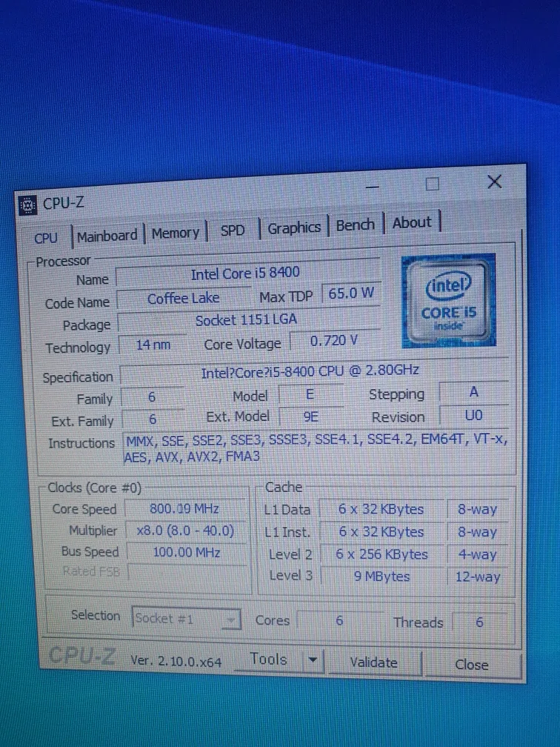Click the Level 3 12-way value

[x=478, y=577]
